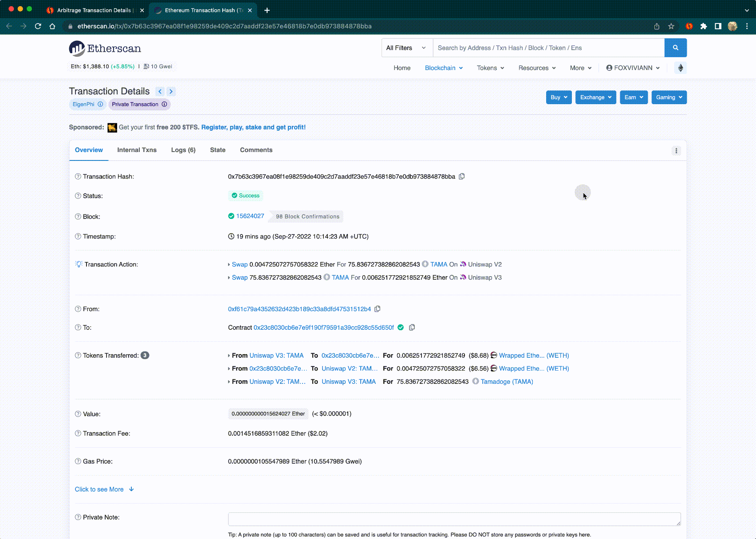Switch to Internal Txns tab
This screenshot has height=539, width=756.
(137, 150)
